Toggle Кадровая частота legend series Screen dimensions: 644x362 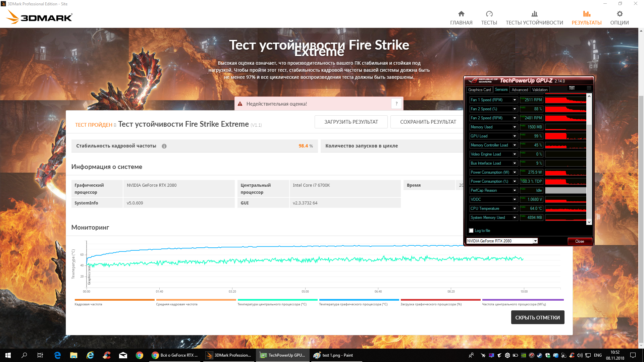point(88,304)
